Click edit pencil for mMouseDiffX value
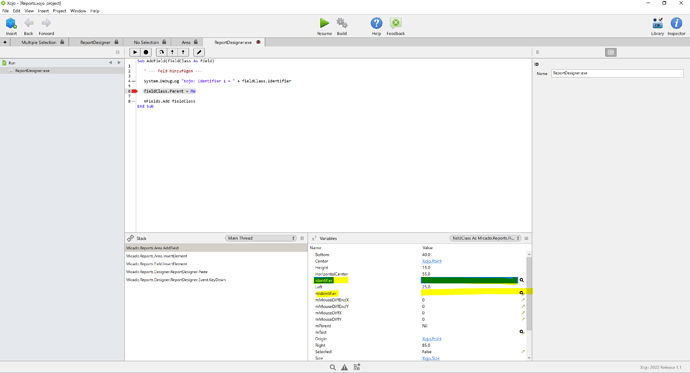Viewport: 690px width, 373px height. click(x=523, y=313)
